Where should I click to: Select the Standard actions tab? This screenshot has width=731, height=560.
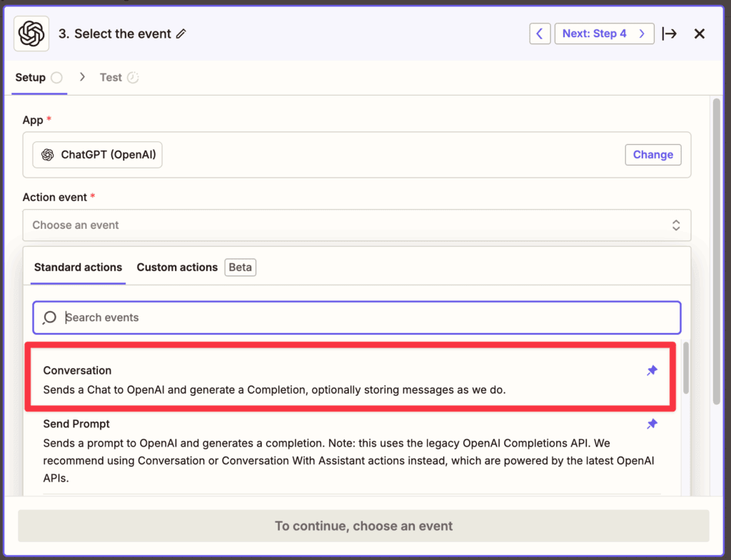[78, 268]
